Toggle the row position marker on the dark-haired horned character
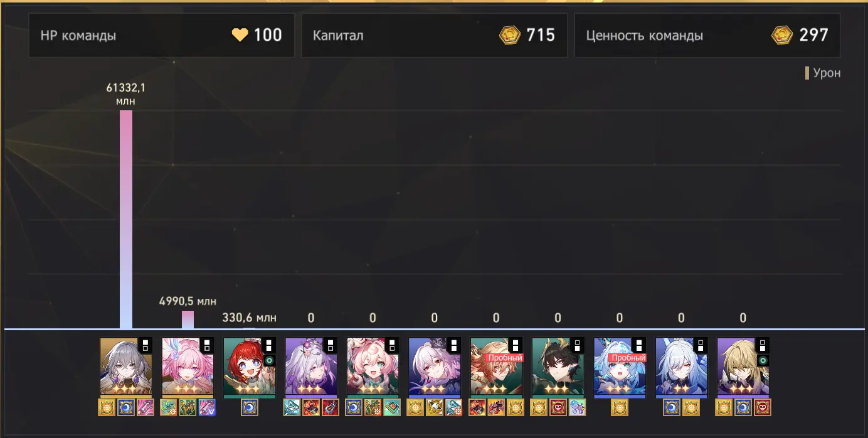 (x=577, y=345)
